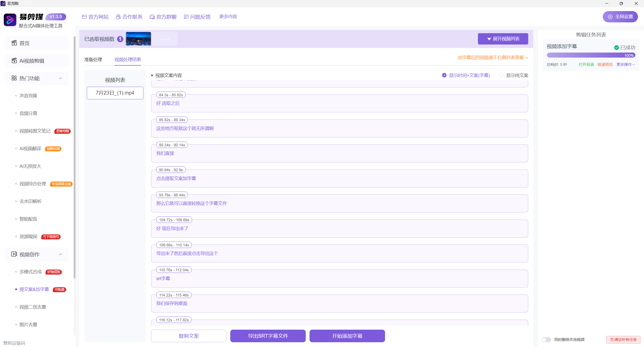
Task: Click the 开始添加字幕 button
Action: coord(347,336)
